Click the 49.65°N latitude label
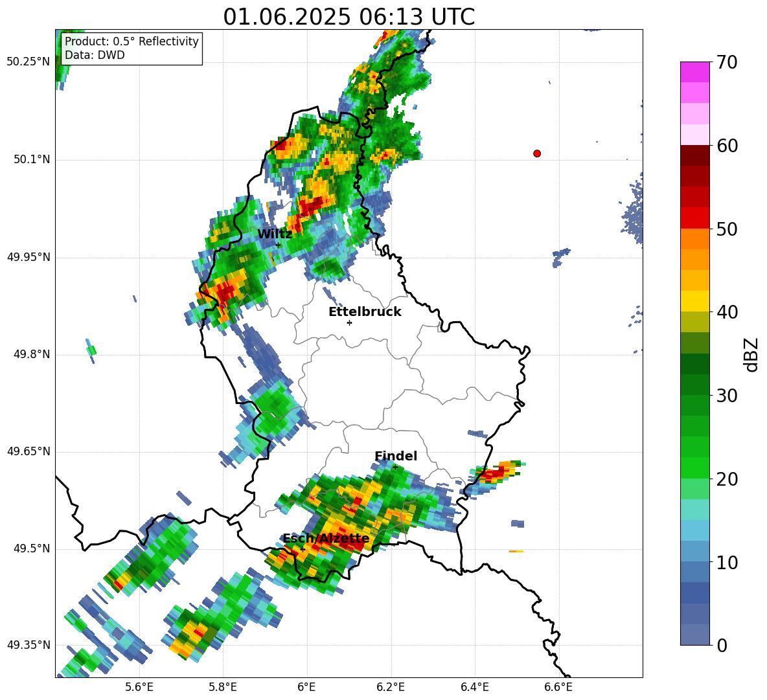 [29, 451]
